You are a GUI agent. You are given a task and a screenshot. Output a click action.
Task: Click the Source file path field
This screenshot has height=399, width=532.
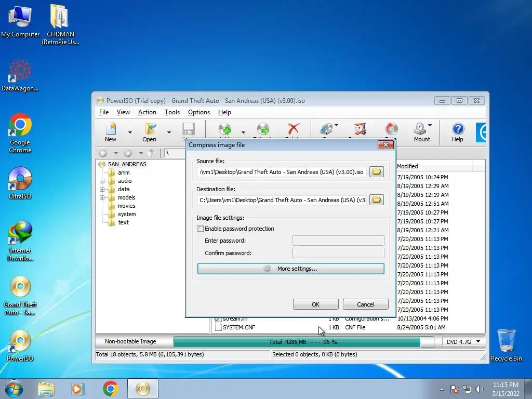click(x=282, y=172)
